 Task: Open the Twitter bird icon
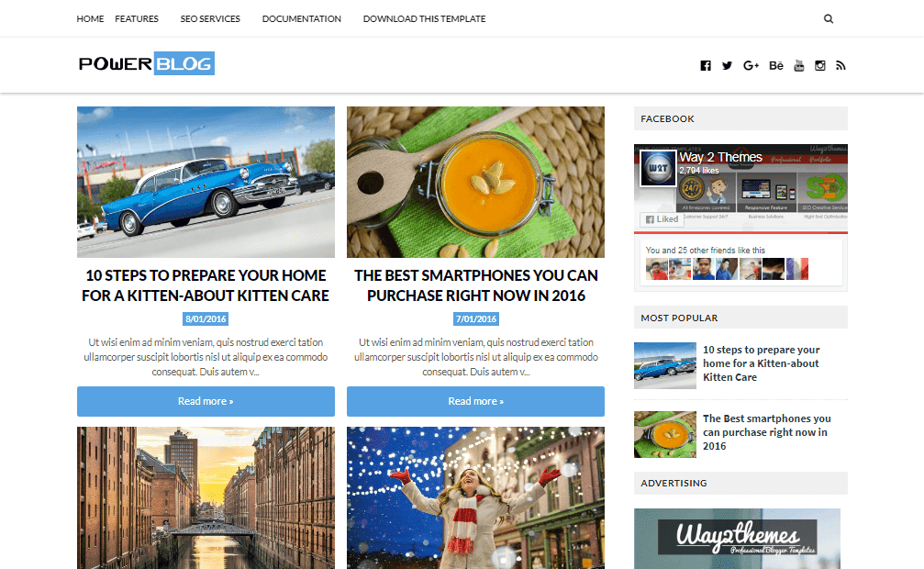click(x=727, y=65)
